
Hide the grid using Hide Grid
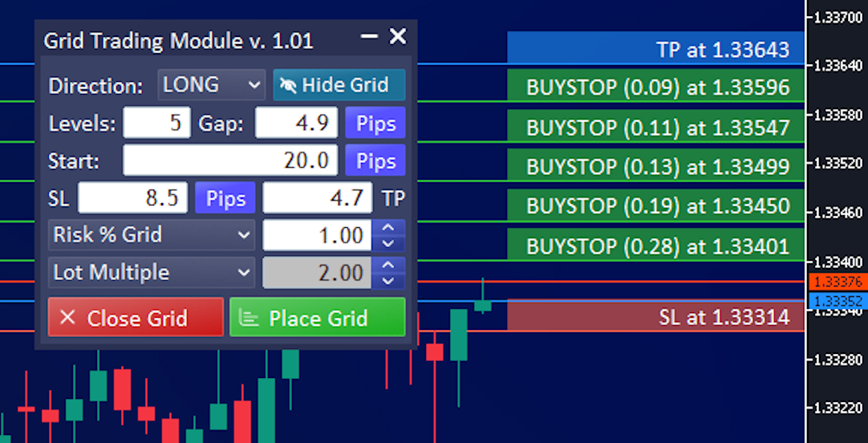pyautogui.click(x=339, y=85)
